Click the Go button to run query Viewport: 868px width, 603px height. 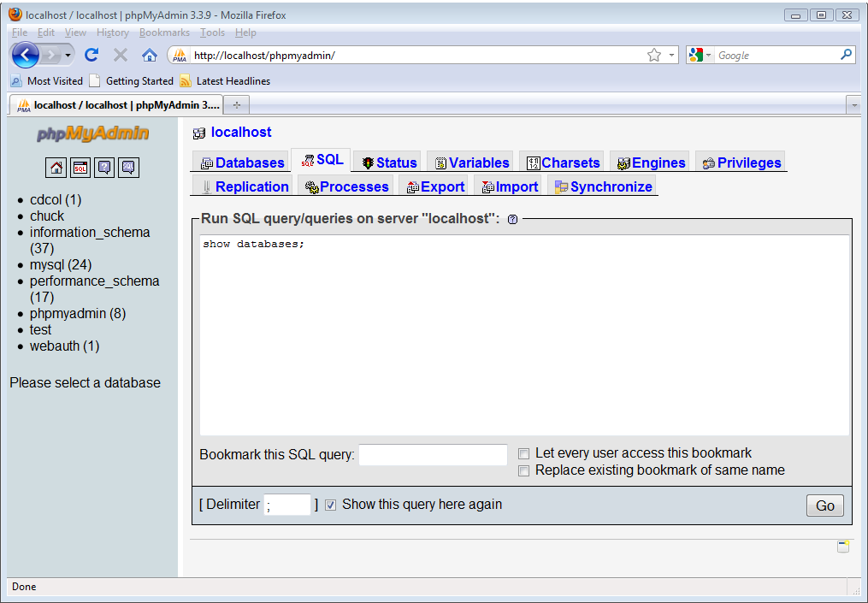coord(825,505)
